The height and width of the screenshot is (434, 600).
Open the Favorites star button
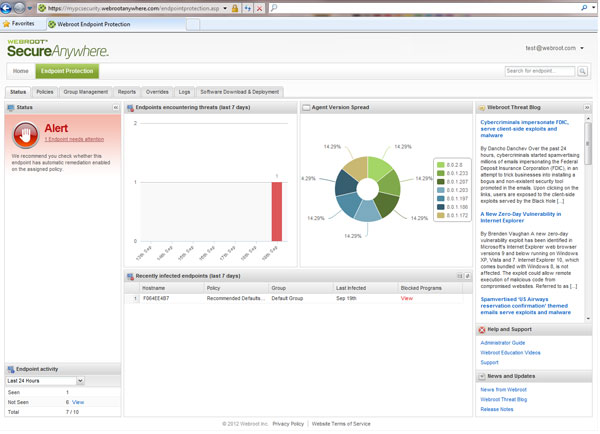(x=18, y=24)
